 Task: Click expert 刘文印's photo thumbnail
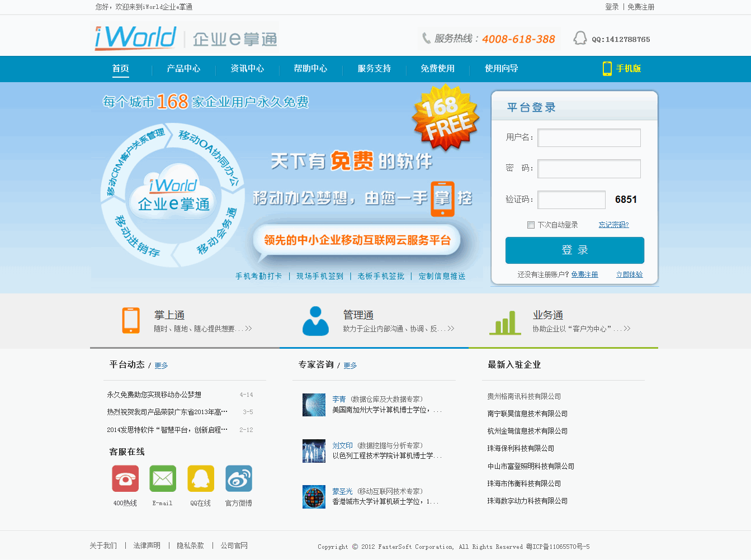click(314, 451)
